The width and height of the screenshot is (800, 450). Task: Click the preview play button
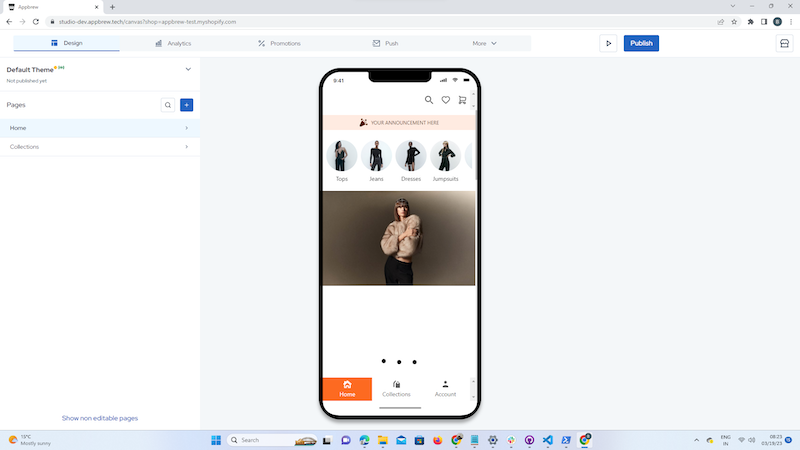tap(608, 43)
